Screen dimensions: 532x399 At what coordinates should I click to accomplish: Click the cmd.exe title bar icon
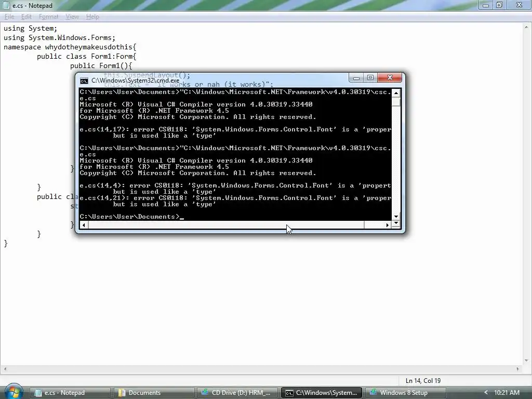click(84, 81)
